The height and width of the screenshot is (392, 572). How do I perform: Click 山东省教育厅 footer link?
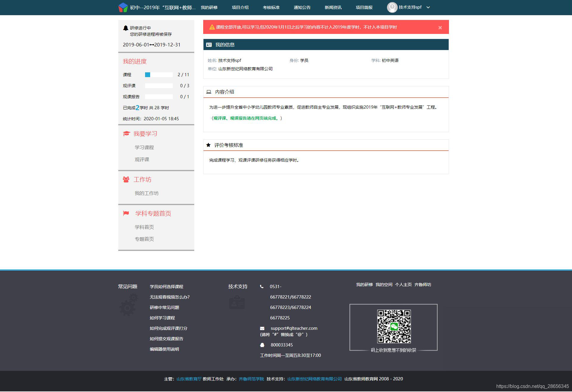click(x=189, y=379)
